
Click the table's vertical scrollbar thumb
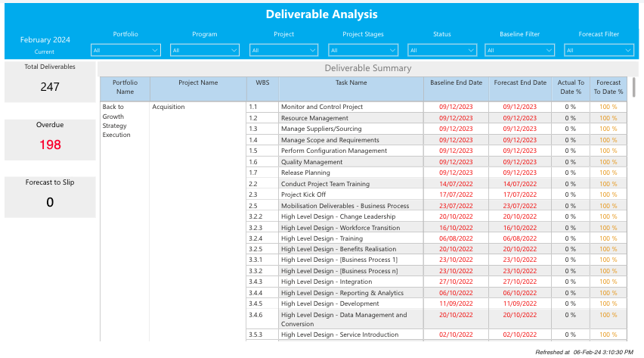coord(633,87)
